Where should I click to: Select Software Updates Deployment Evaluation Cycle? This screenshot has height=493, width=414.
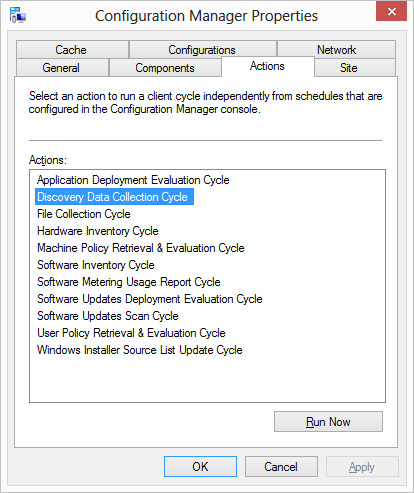tap(150, 299)
